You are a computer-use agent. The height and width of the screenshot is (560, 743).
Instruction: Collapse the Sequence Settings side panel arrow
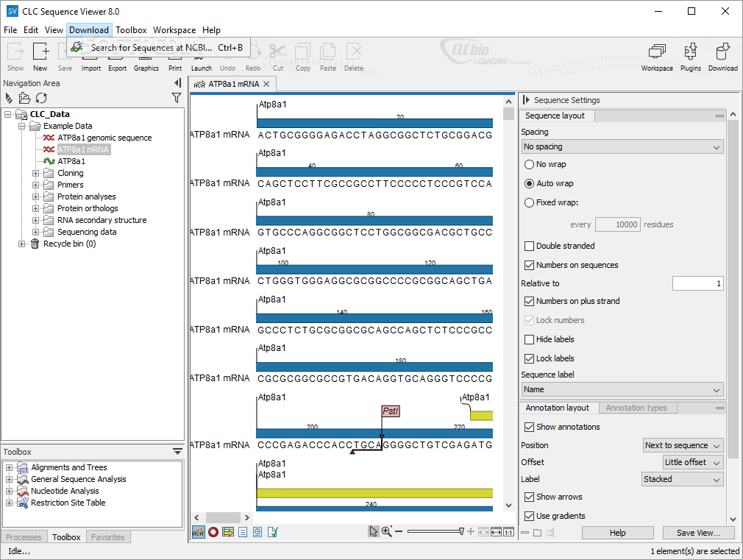[526, 100]
